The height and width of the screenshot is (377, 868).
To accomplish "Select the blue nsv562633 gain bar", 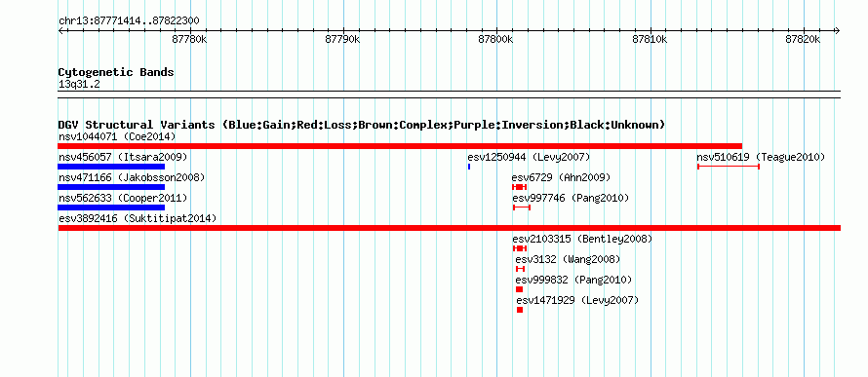I will click(x=111, y=207).
